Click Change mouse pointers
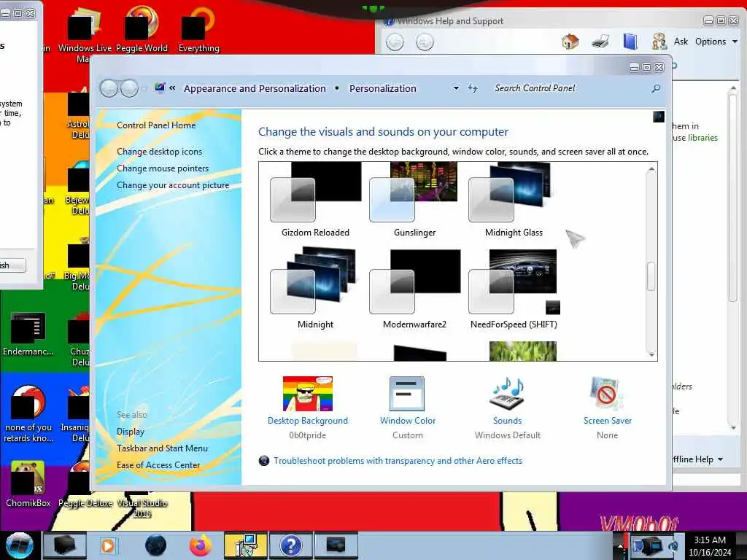The width and height of the screenshot is (747, 560). pyautogui.click(x=163, y=168)
